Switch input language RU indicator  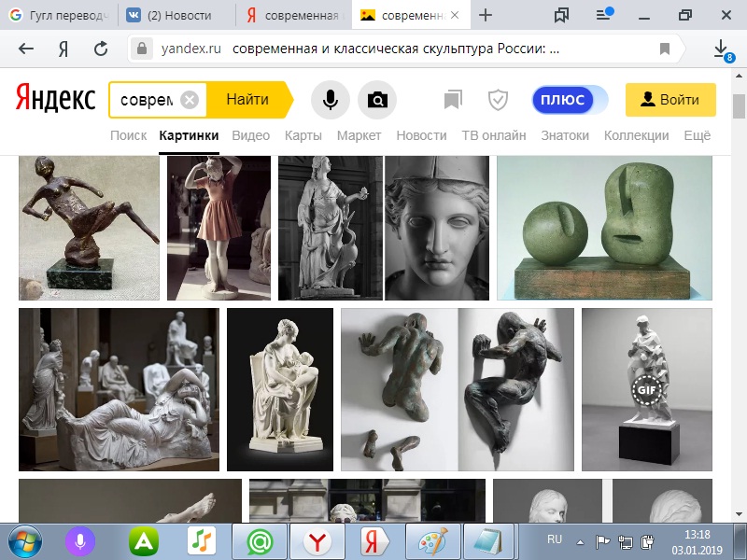555,539
